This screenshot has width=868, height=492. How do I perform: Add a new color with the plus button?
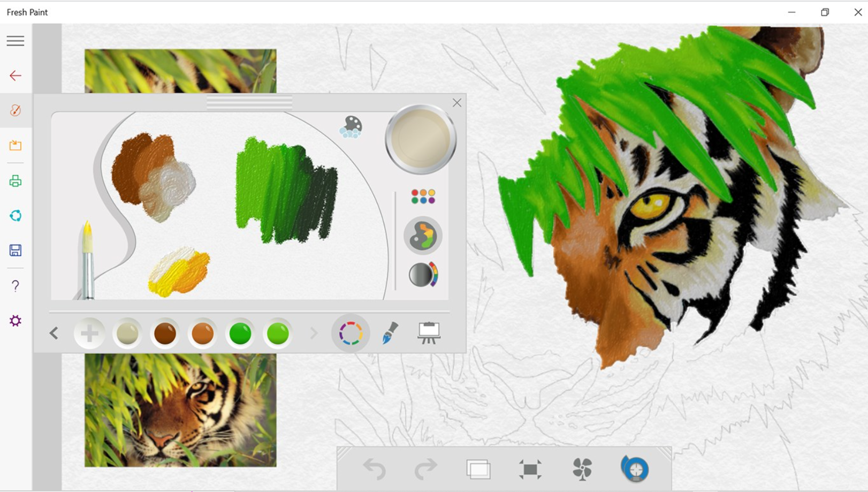[x=89, y=332]
